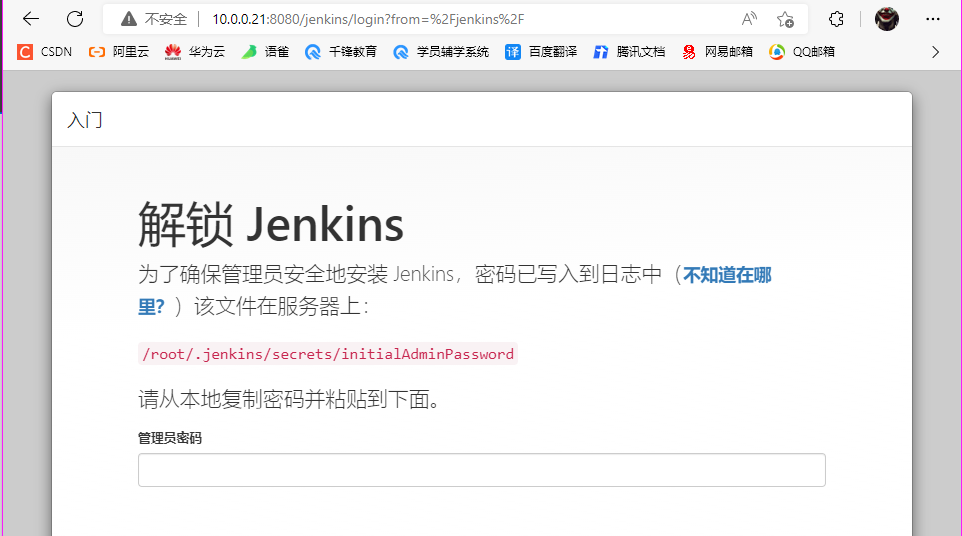This screenshot has height=536, width=962.
Task: Click the 请从本地复制密码并粘贴到下面 instruction text
Action: pos(288,399)
